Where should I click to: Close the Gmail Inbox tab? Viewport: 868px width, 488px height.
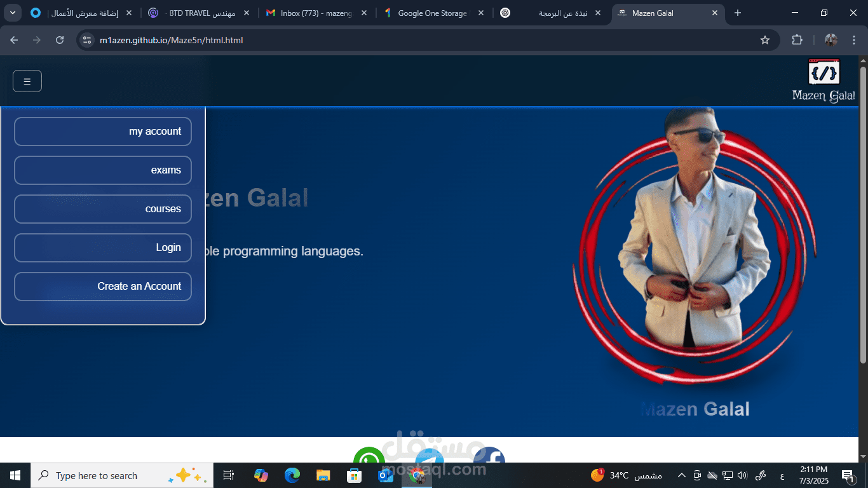tap(363, 13)
